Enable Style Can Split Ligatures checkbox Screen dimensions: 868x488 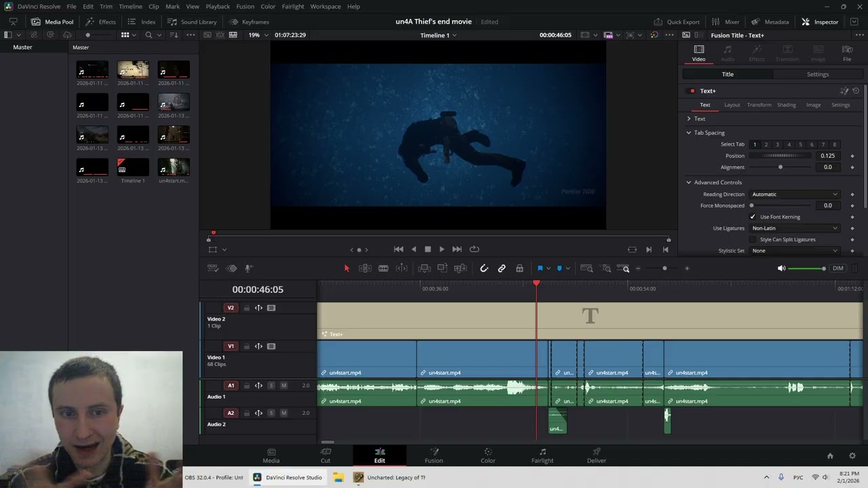(x=753, y=239)
